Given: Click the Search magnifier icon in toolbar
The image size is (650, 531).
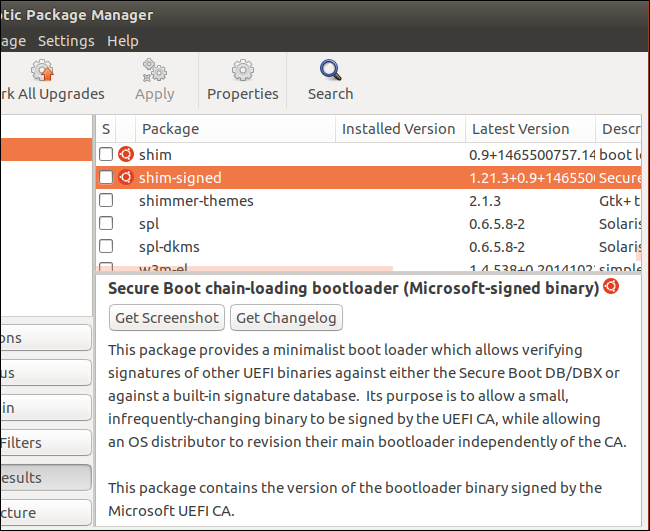Looking at the screenshot, I should (330, 70).
